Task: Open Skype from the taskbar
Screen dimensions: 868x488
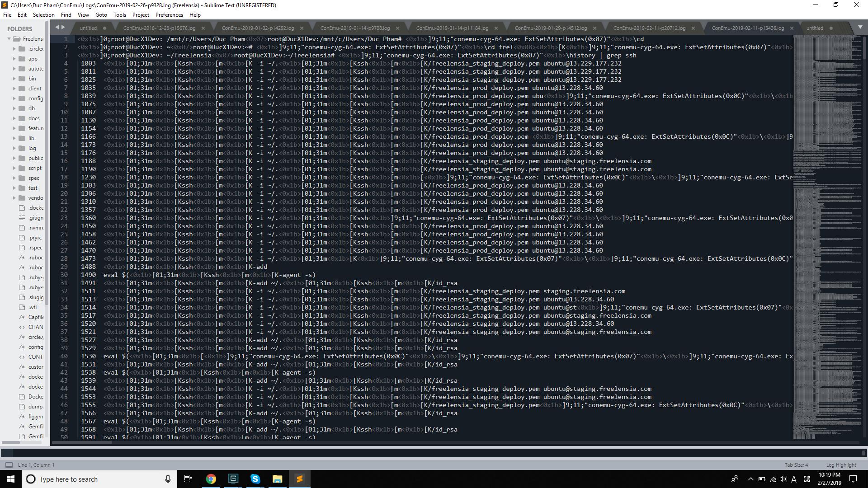Action: point(255,479)
